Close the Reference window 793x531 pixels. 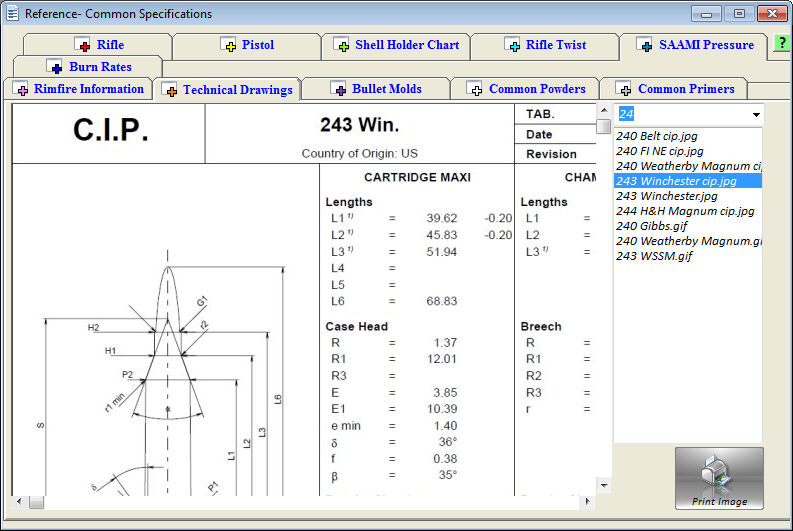pyautogui.click(x=772, y=14)
